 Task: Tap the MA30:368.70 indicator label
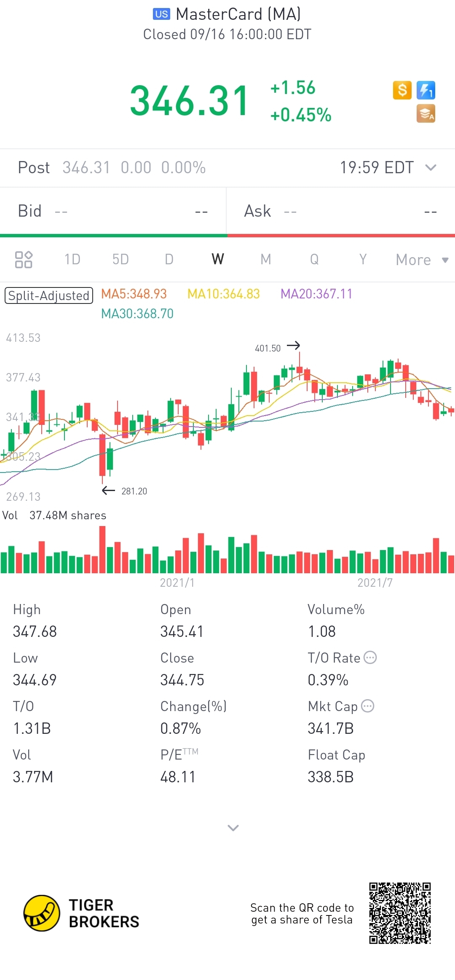(x=137, y=314)
